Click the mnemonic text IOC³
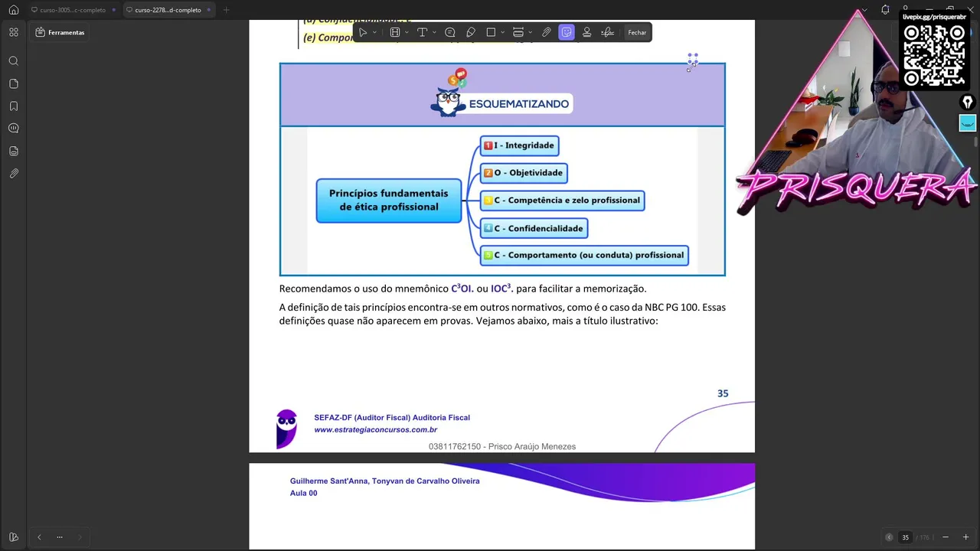 click(501, 289)
